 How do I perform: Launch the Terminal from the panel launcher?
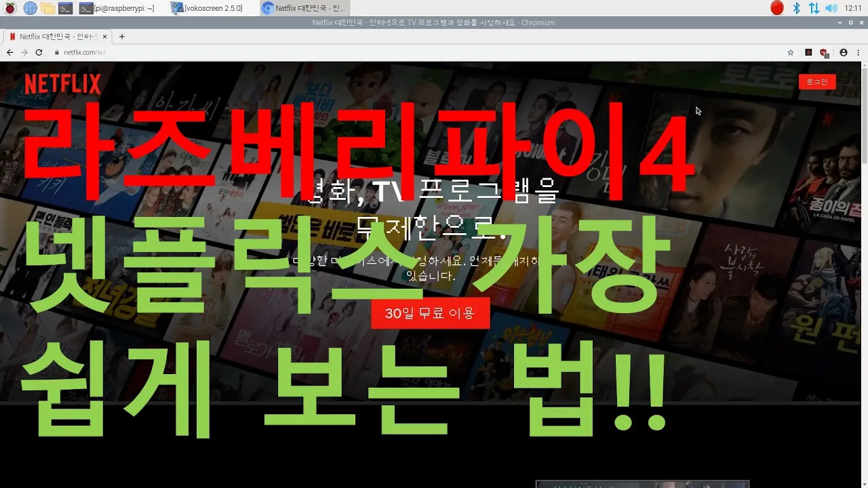(x=65, y=8)
